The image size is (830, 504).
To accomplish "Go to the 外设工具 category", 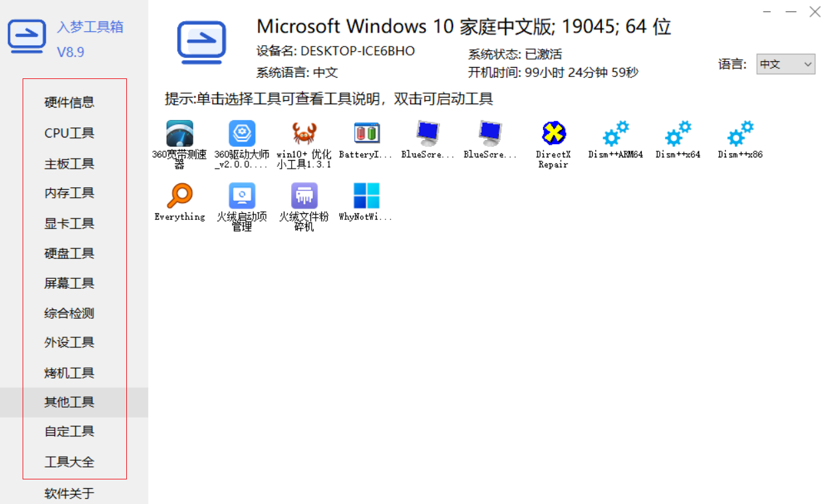I will (x=69, y=343).
